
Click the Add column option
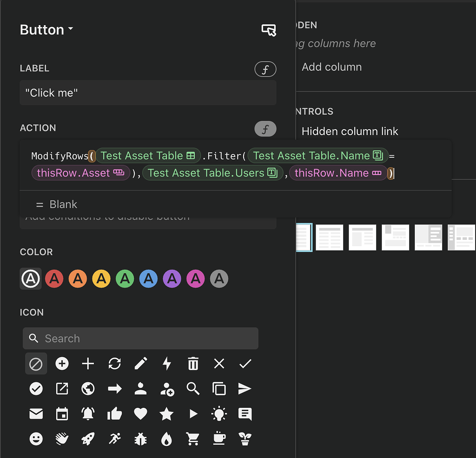[331, 67]
